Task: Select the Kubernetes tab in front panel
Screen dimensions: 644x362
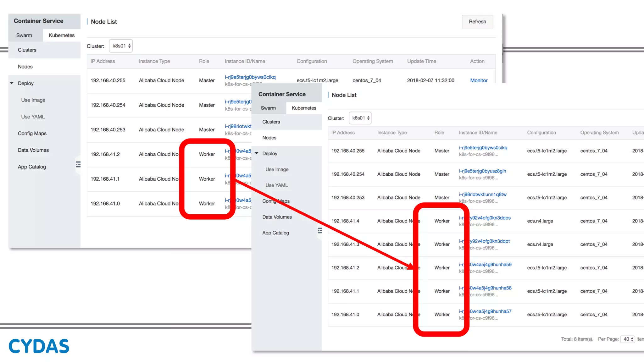Action: click(304, 108)
